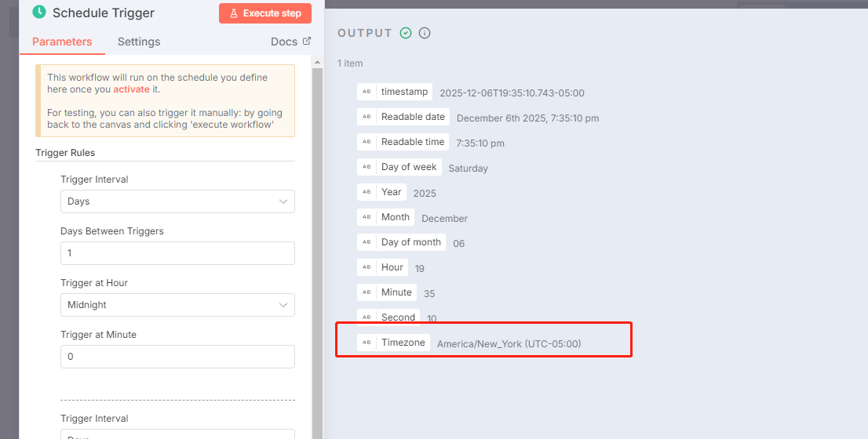Click the AB type icon beside Year
Screen dimensions: 868x439
[367, 192]
